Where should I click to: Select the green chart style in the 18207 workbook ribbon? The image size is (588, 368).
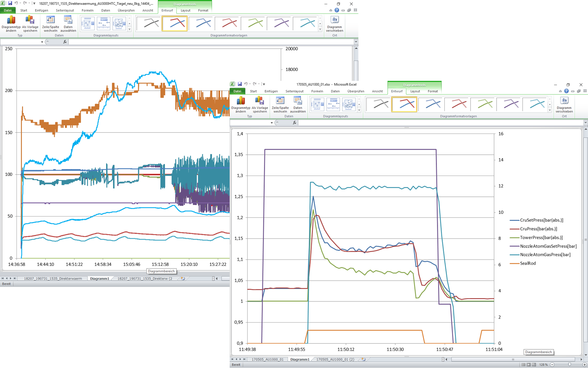(x=255, y=23)
